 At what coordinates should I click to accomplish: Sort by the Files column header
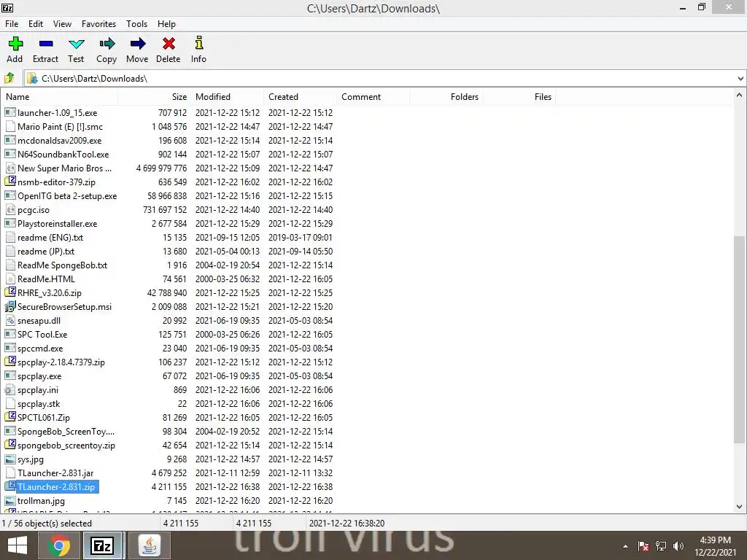coord(519,97)
